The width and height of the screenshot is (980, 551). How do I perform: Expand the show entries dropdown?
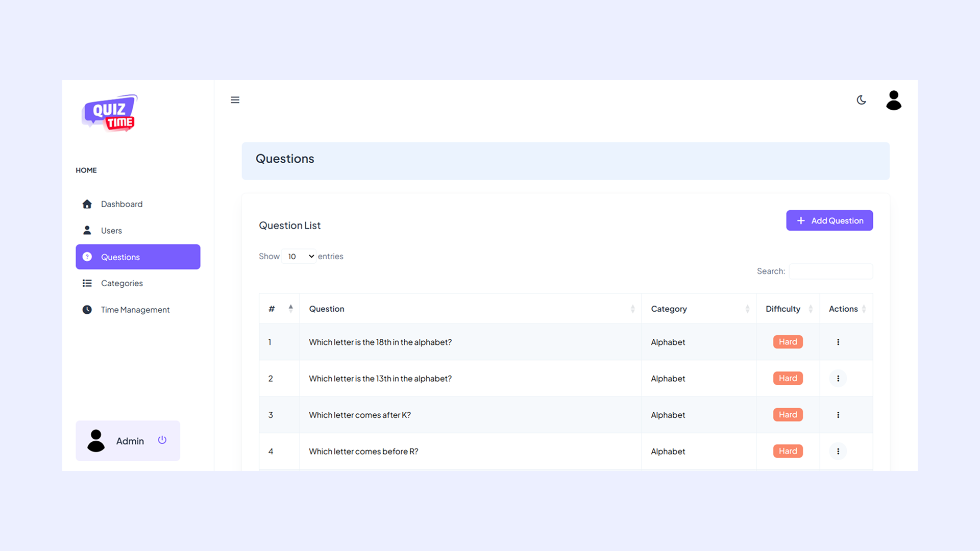[299, 256]
